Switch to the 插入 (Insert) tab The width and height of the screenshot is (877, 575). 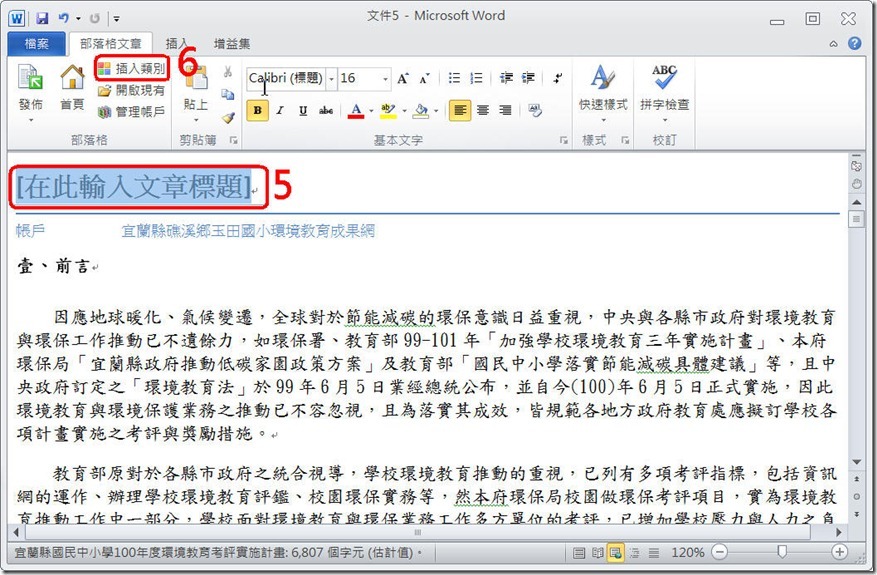[x=177, y=44]
